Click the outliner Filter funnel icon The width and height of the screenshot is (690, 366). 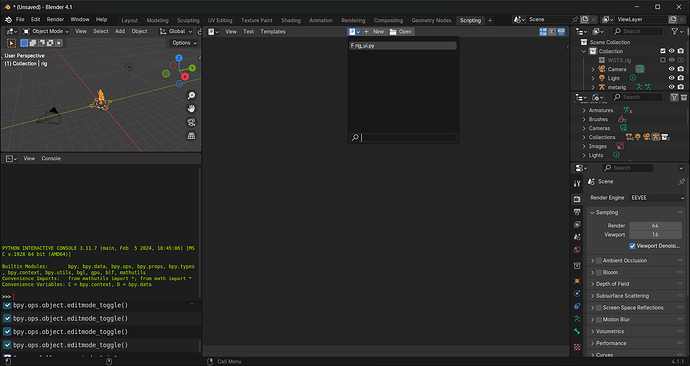point(676,32)
